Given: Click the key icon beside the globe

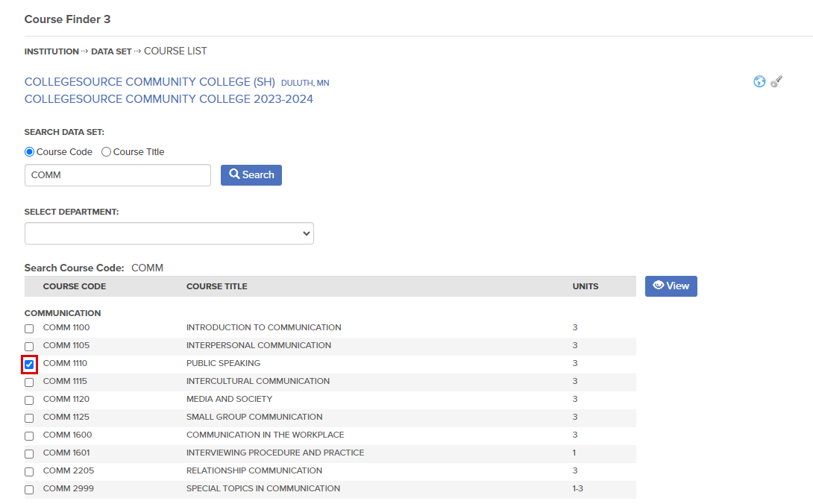Looking at the screenshot, I should pos(776,81).
